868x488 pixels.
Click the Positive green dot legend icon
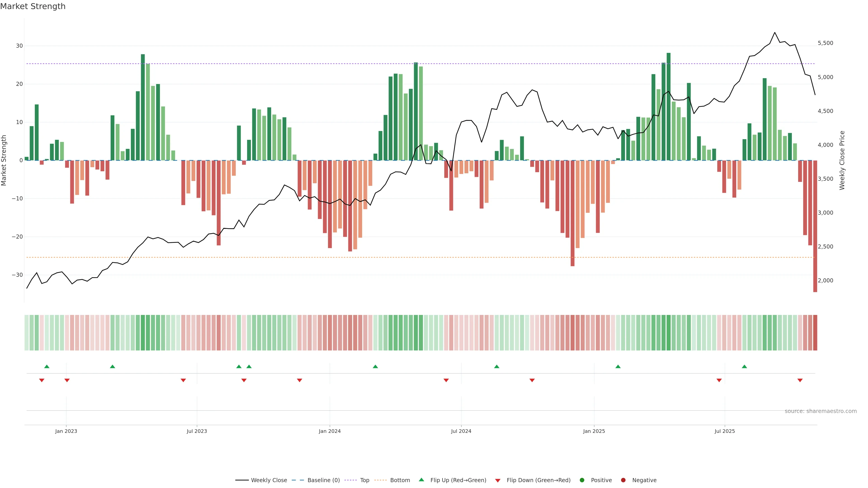(x=582, y=480)
